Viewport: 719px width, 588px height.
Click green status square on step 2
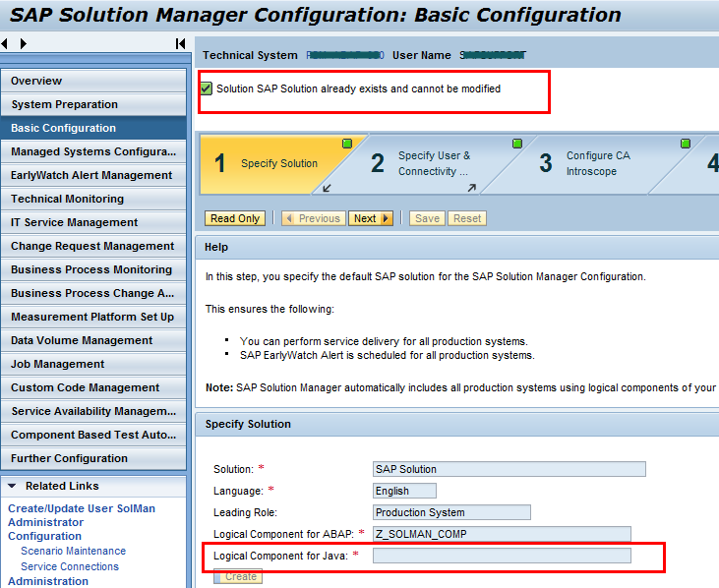pos(517,144)
